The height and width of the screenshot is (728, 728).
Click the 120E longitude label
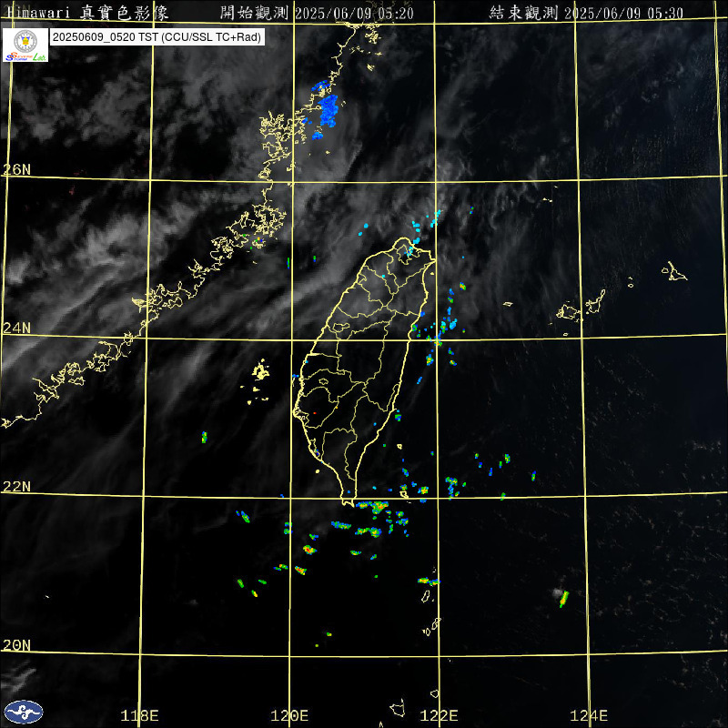(289, 715)
